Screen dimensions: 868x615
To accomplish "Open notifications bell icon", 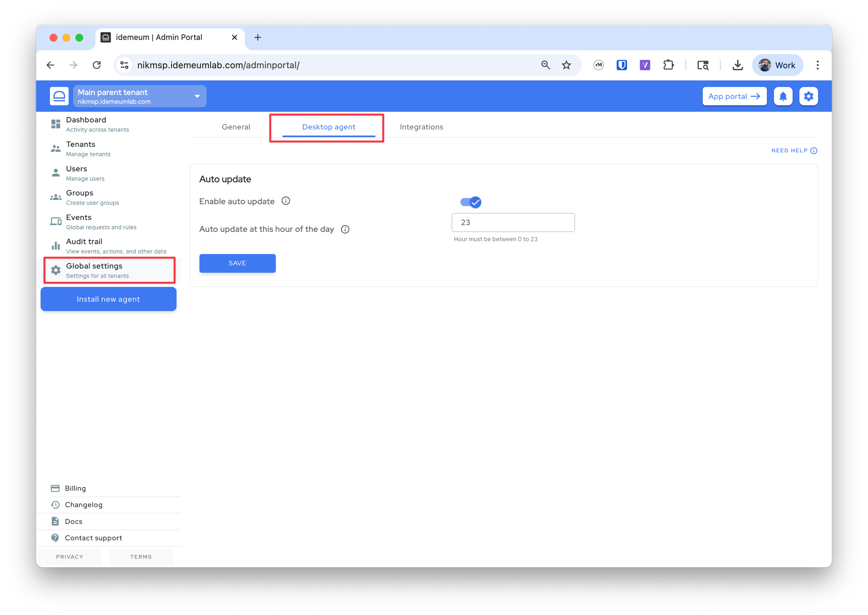I will [x=783, y=96].
